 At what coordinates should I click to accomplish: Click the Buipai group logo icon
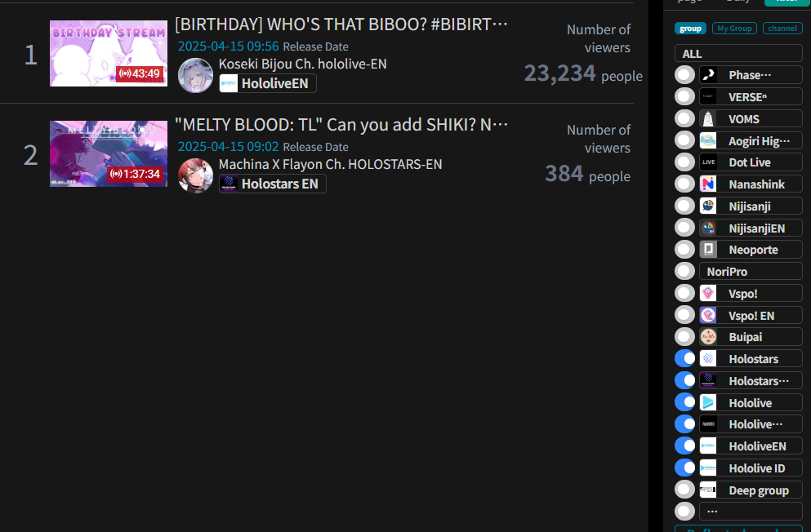(x=708, y=337)
